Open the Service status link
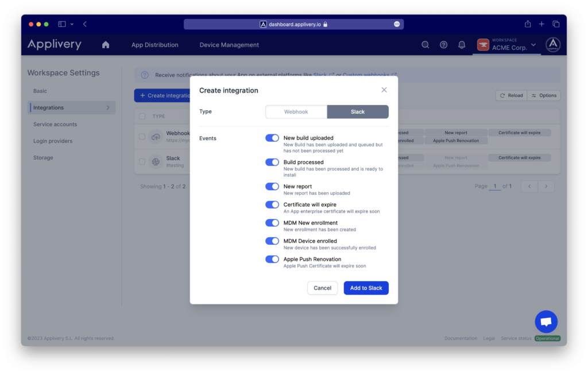 pos(516,338)
